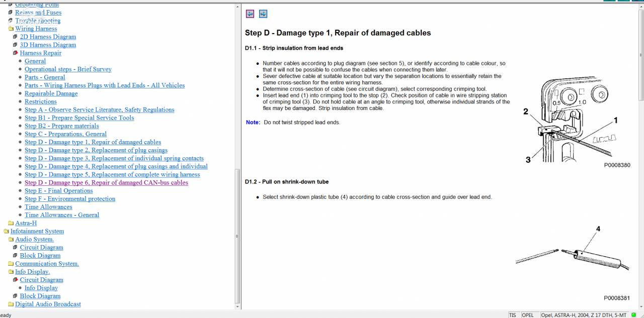
Task: Open Time Allowances - General link
Action: tap(62, 215)
